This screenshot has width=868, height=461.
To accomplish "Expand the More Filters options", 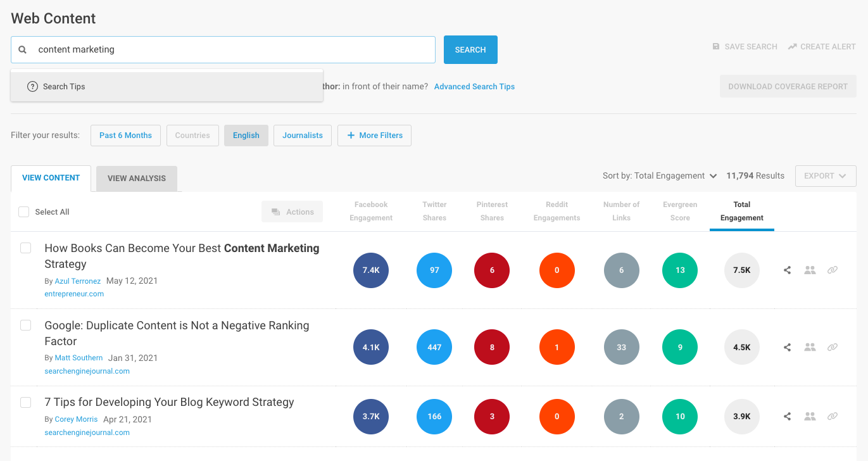I will (374, 136).
